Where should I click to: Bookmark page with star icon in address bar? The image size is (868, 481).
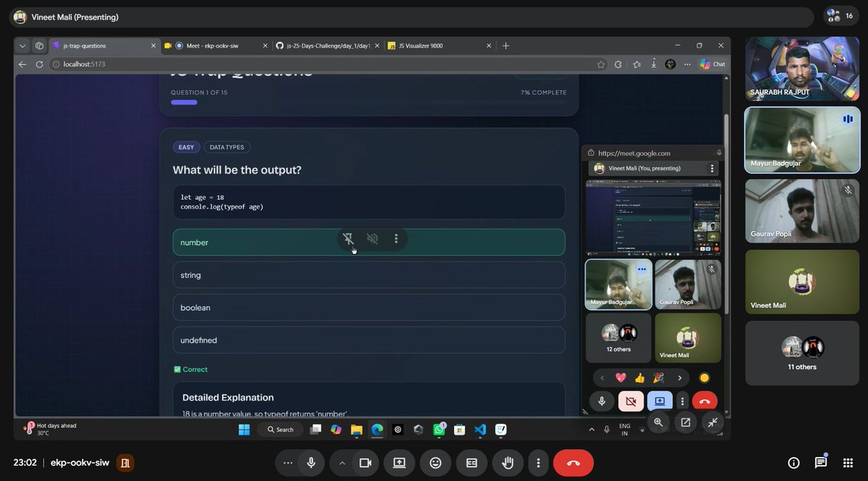(x=601, y=64)
